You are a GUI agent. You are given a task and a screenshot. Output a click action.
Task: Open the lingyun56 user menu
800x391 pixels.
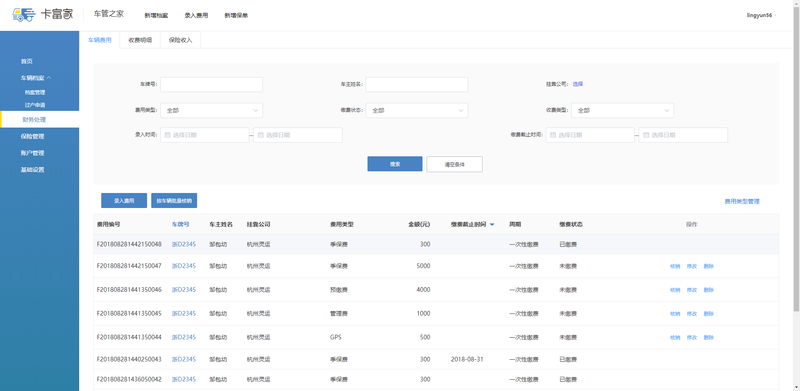pyautogui.click(x=761, y=15)
